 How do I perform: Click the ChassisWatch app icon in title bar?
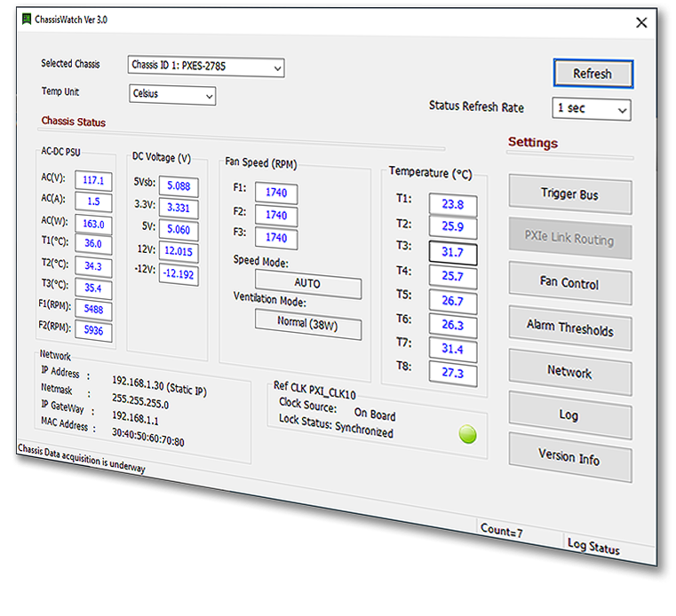pyautogui.click(x=26, y=19)
